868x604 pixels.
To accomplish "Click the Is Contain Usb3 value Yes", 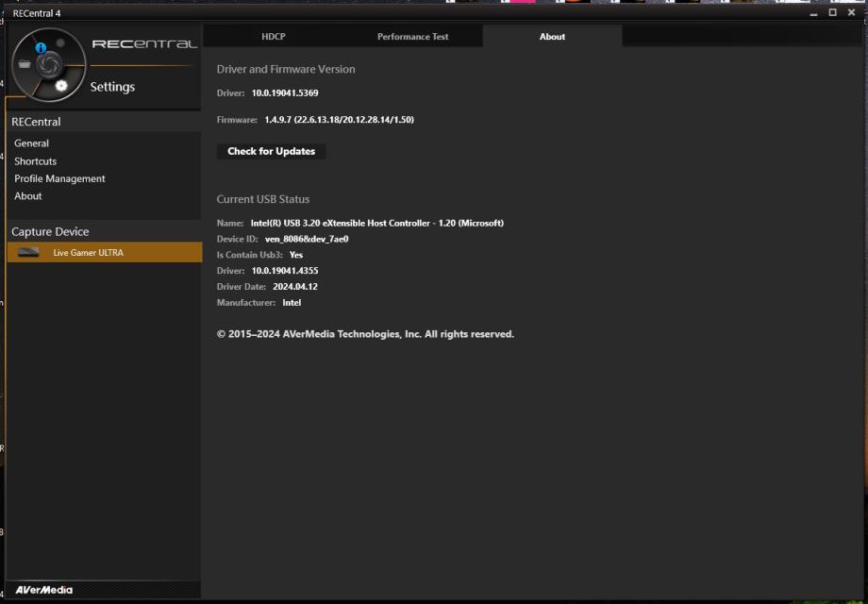I will [x=296, y=255].
